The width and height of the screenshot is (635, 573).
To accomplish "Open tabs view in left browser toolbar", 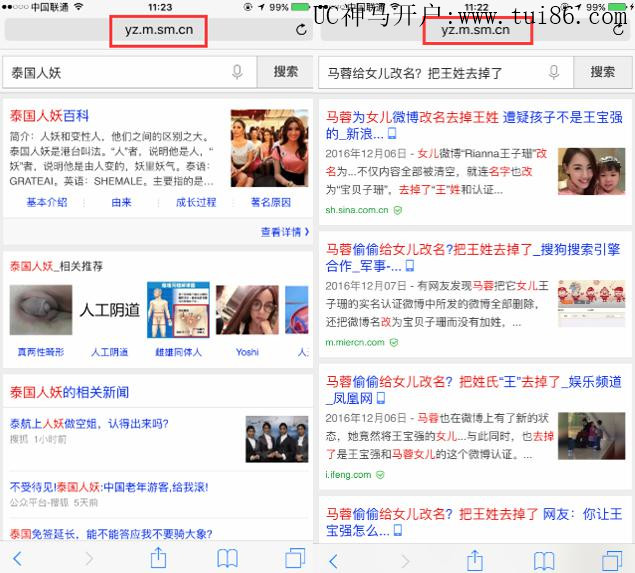I will pyautogui.click(x=295, y=558).
